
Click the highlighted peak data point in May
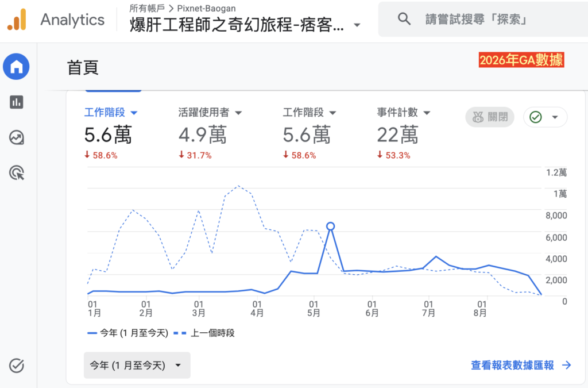[330, 226]
